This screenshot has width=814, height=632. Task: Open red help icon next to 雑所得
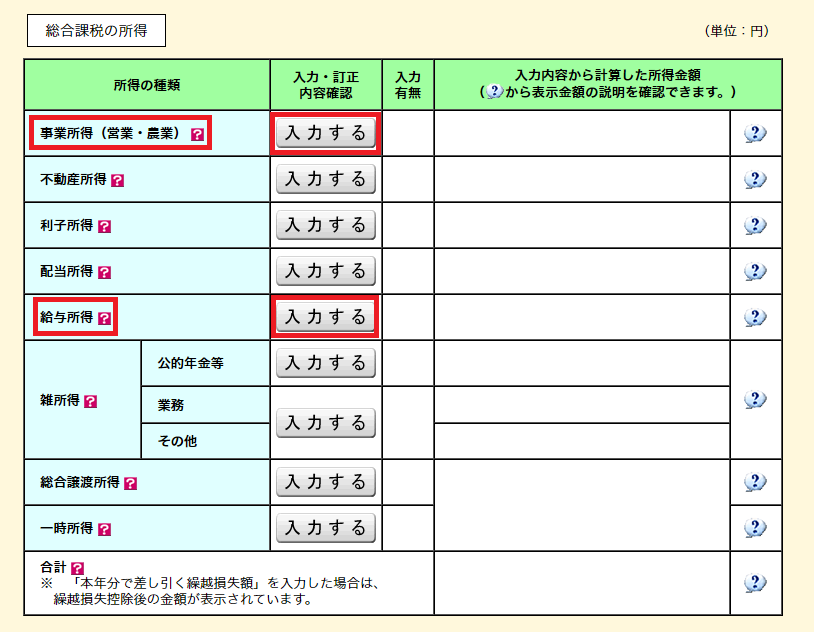click(91, 401)
